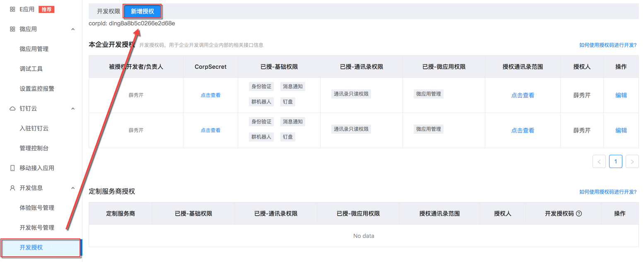Collapse the 开发信息 menu section
The height and width of the screenshot is (262, 644).
(x=73, y=188)
